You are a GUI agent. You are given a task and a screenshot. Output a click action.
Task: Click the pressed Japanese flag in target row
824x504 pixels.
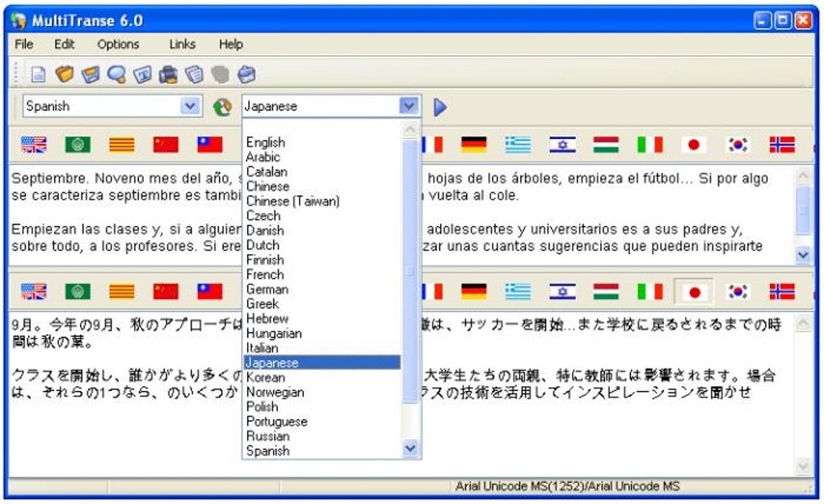tap(694, 292)
